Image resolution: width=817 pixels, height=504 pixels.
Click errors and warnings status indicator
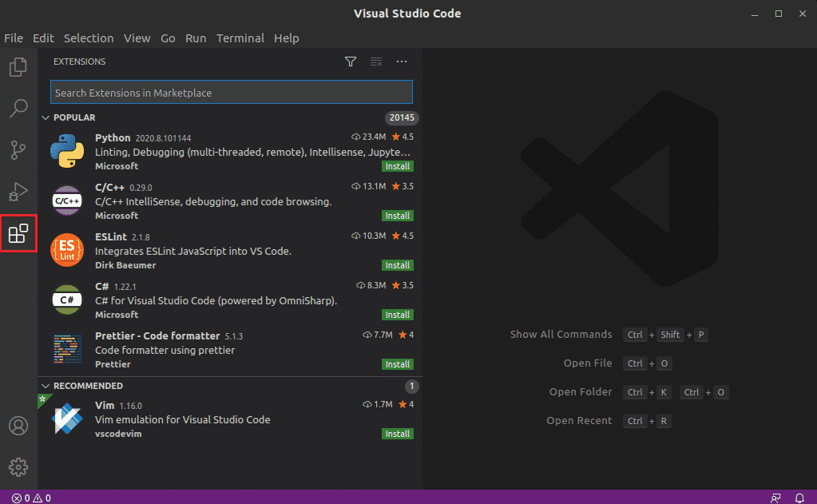pyautogui.click(x=31, y=498)
